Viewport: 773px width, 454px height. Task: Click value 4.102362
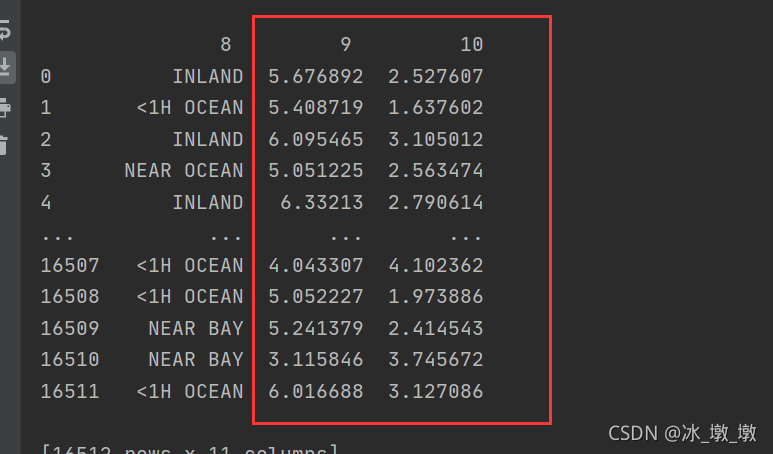pos(436,266)
